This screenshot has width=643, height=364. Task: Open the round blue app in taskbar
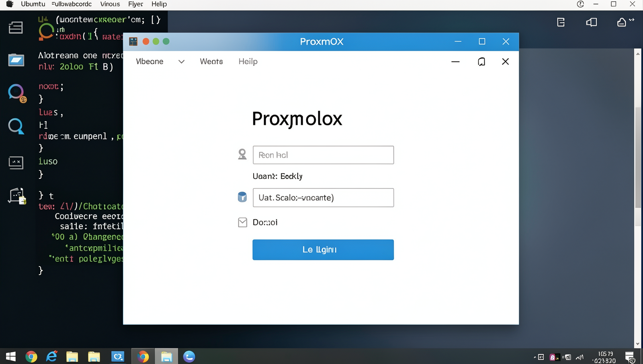(x=189, y=356)
